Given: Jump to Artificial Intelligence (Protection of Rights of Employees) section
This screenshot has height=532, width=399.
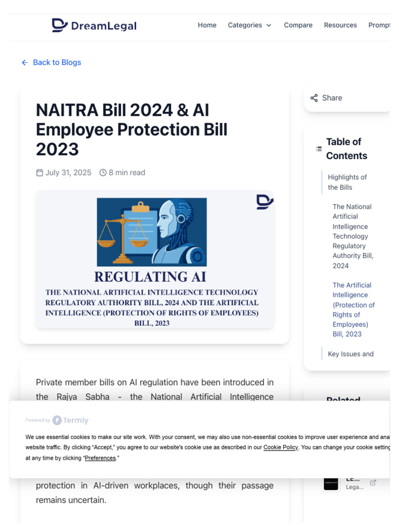Looking at the screenshot, I should coord(353,310).
